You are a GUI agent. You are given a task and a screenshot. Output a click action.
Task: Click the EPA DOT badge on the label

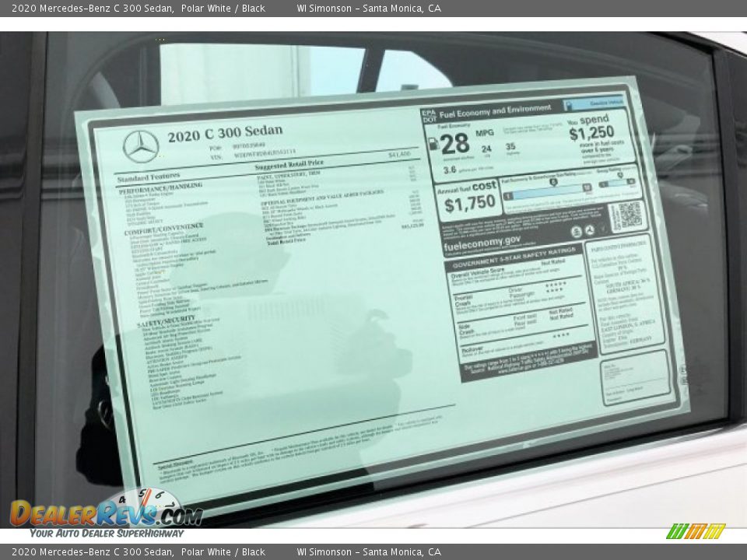tap(429, 115)
